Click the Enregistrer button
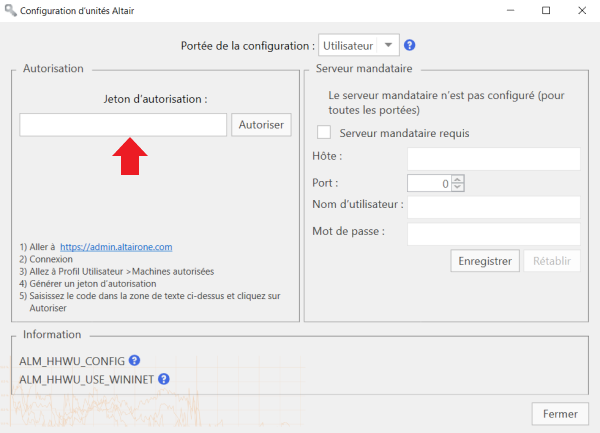This screenshot has width=600, height=433. tap(485, 261)
